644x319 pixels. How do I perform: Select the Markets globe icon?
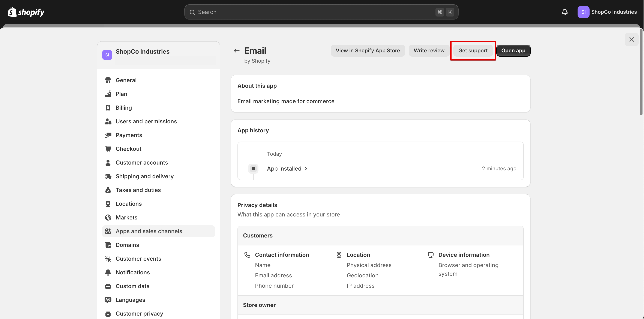(108, 217)
